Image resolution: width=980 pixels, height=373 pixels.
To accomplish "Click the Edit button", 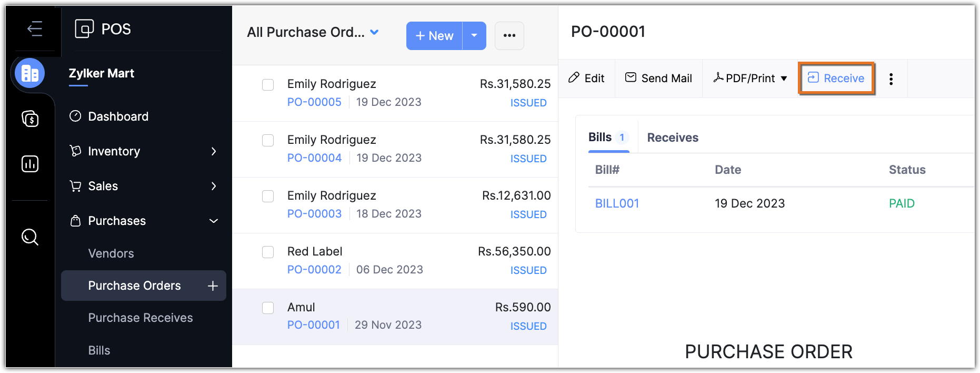I will pyautogui.click(x=587, y=78).
